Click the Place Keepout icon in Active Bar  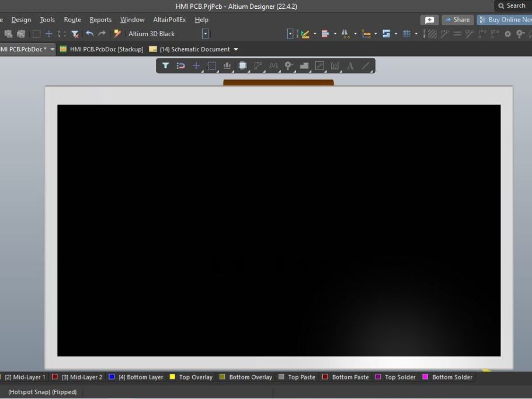tap(319, 65)
